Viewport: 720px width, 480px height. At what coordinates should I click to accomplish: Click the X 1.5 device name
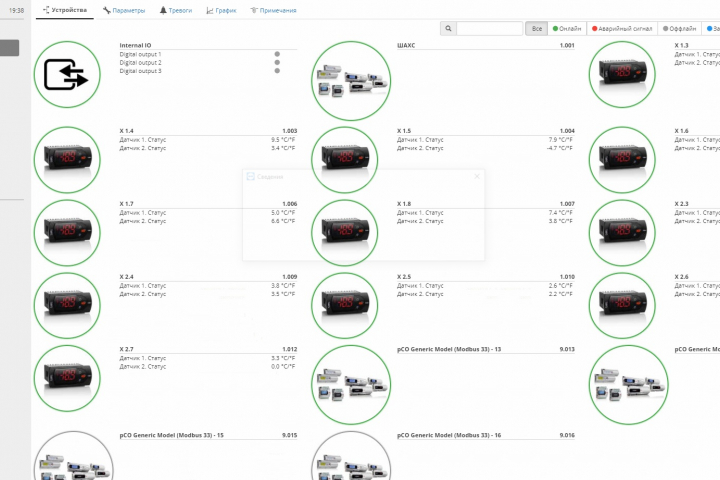click(x=404, y=131)
